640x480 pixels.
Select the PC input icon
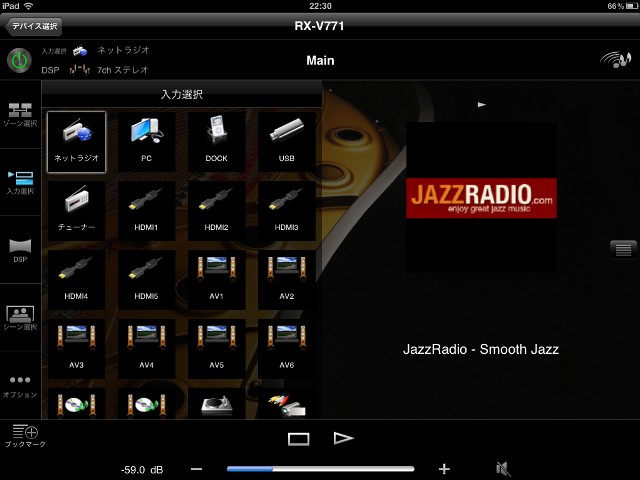(147, 142)
